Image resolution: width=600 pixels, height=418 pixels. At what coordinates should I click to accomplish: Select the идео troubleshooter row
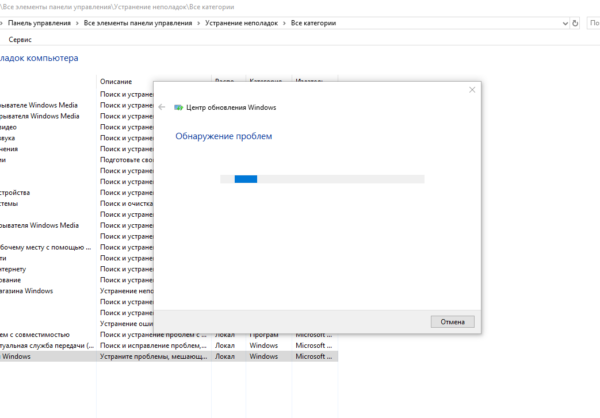coord(77,127)
